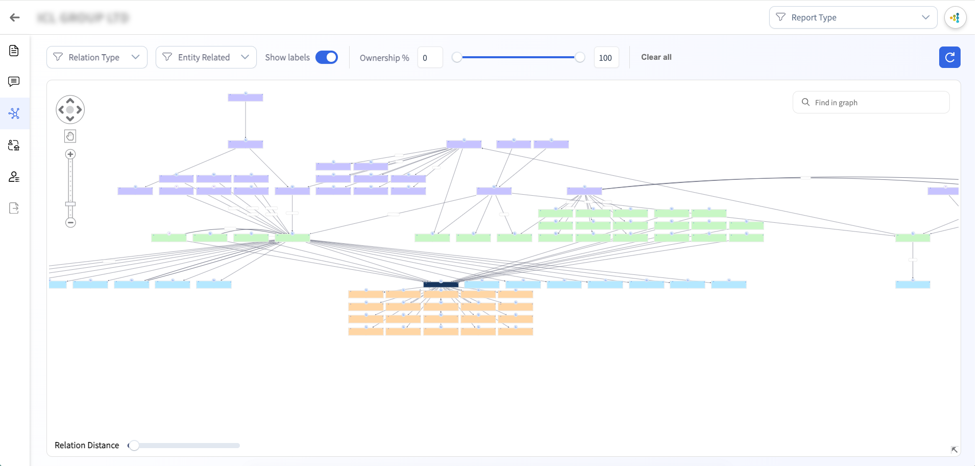Image resolution: width=980 pixels, height=466 pixels.
Task: Open the document report sidebar icon
Action: point(14,51)
